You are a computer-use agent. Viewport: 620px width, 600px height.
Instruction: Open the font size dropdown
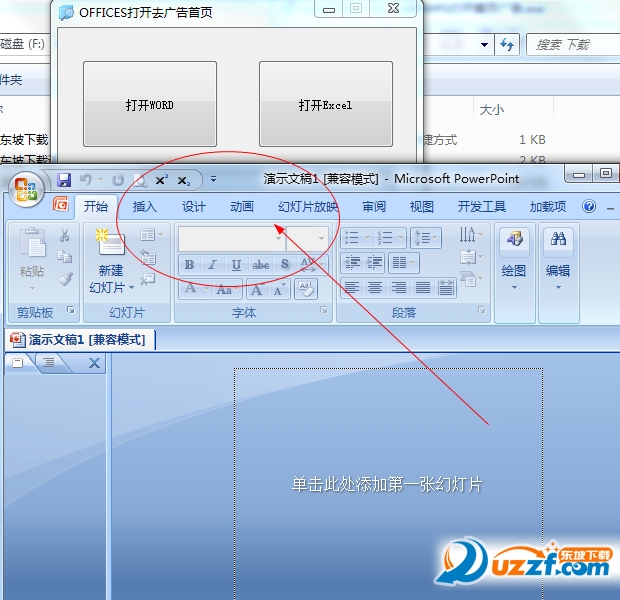pyautogui.click(x=321, y=238)
